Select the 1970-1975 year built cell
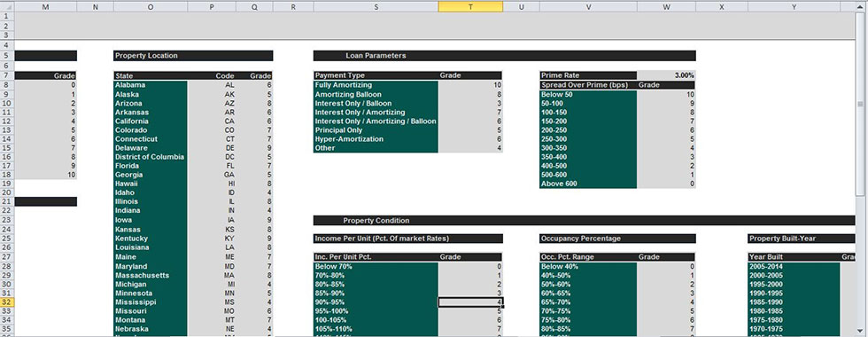Viewport: 868px width, 337px height. pyautogui.click(x=794, y=329)
